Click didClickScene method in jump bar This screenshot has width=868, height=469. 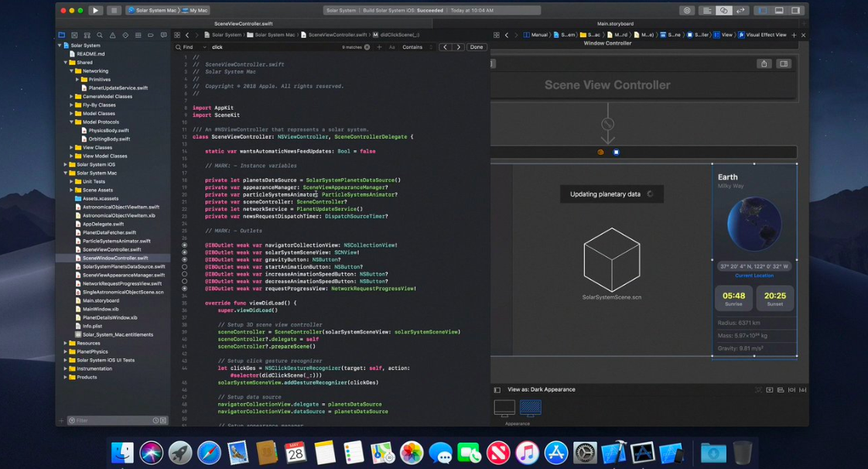[x=395, y=35]
